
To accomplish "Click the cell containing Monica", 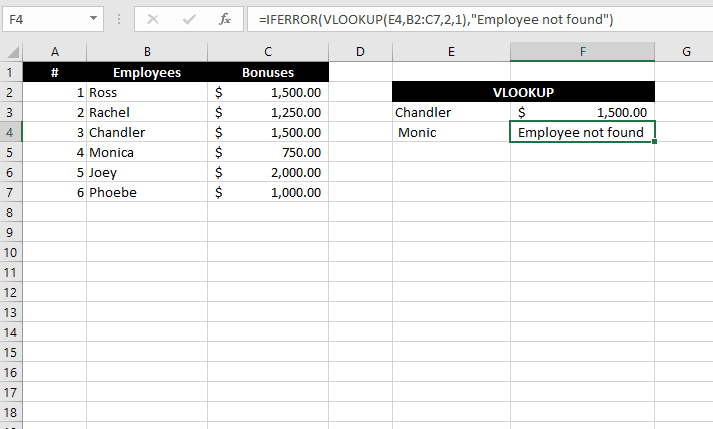I will point(147,152).
